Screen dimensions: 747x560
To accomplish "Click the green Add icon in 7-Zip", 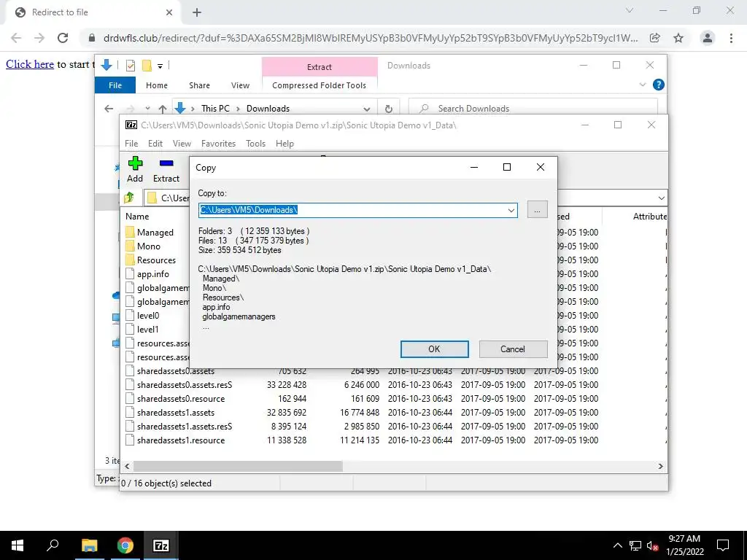I will coord(135,163).
